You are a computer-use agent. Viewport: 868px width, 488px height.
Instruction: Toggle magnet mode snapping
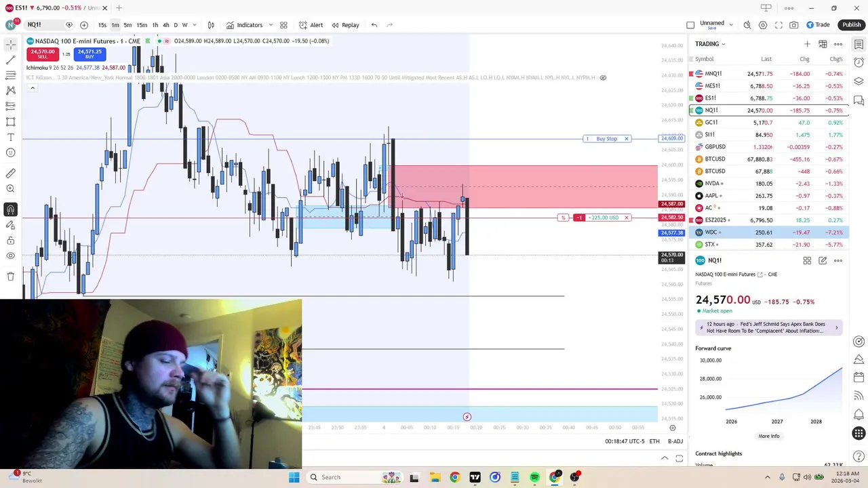point(10,209)
